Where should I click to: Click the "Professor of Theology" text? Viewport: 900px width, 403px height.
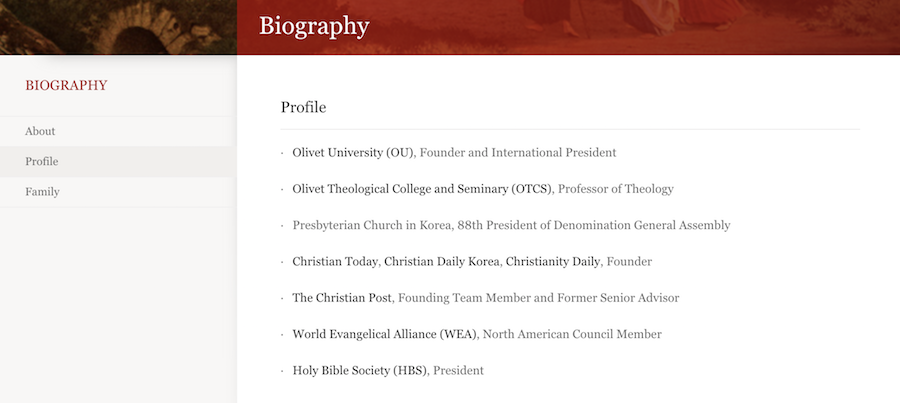615,189
